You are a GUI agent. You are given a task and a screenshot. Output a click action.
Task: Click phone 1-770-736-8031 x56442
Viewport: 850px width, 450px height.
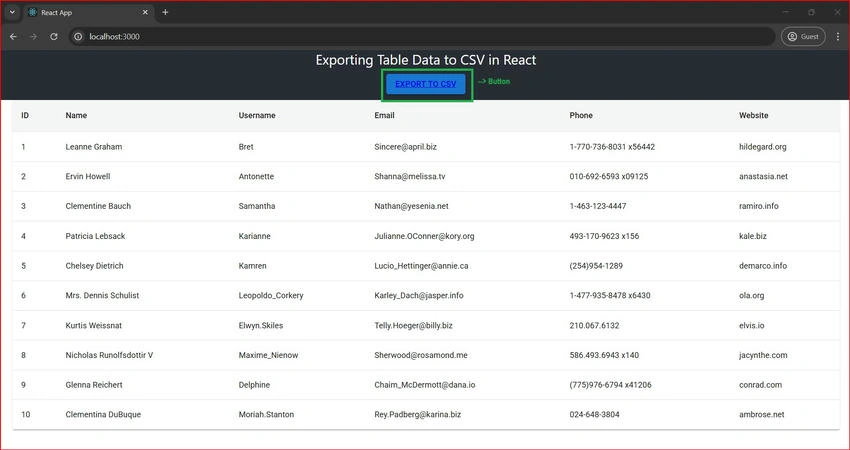tap(612, 146)
